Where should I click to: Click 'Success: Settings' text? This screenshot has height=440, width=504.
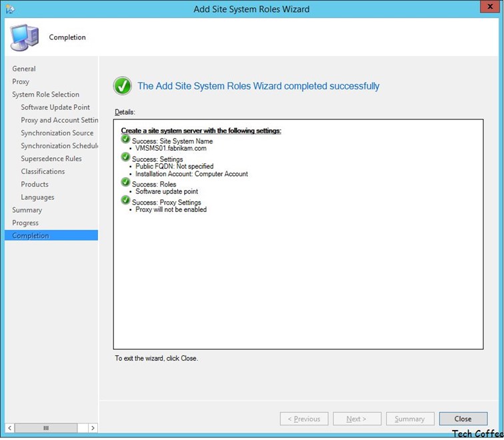pos(157,159)
